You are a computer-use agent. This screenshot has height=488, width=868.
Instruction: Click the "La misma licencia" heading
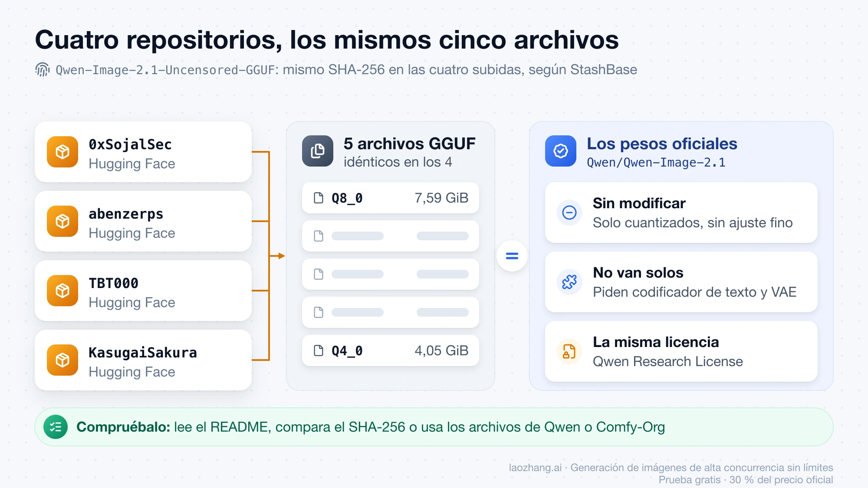(656, 342)
